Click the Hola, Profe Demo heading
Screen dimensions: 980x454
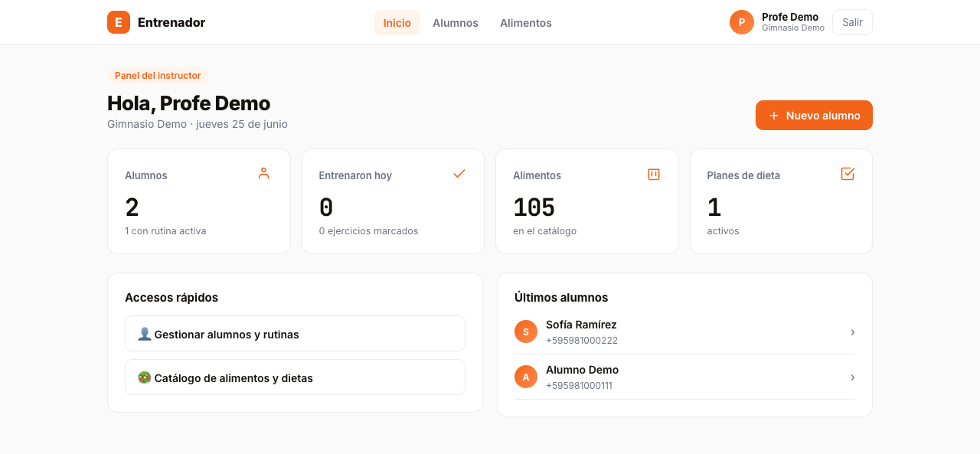click(x=188, y=103)
